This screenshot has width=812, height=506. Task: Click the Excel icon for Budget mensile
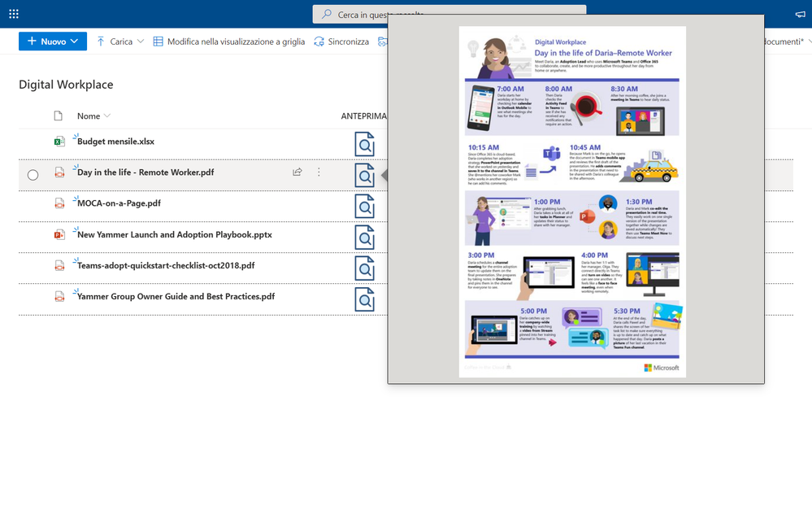point(59,141)
